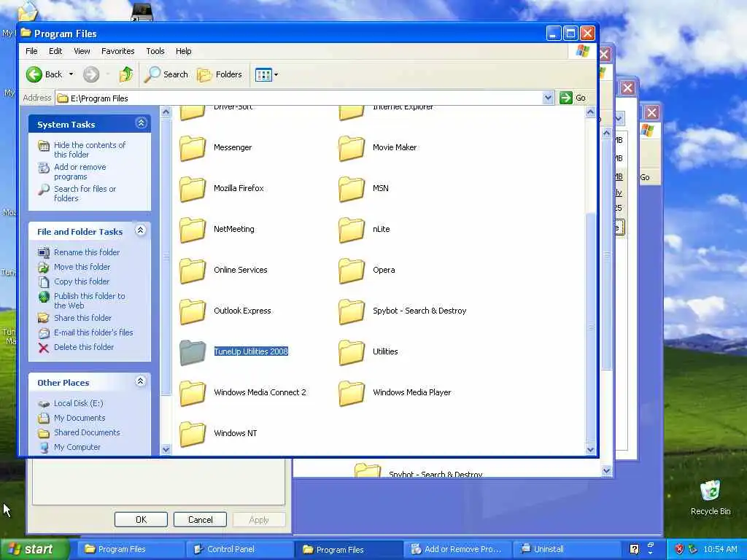Select the Windows NT folder icon
The height and width of the screenshot is (560, 747).
tap(193, 433)
